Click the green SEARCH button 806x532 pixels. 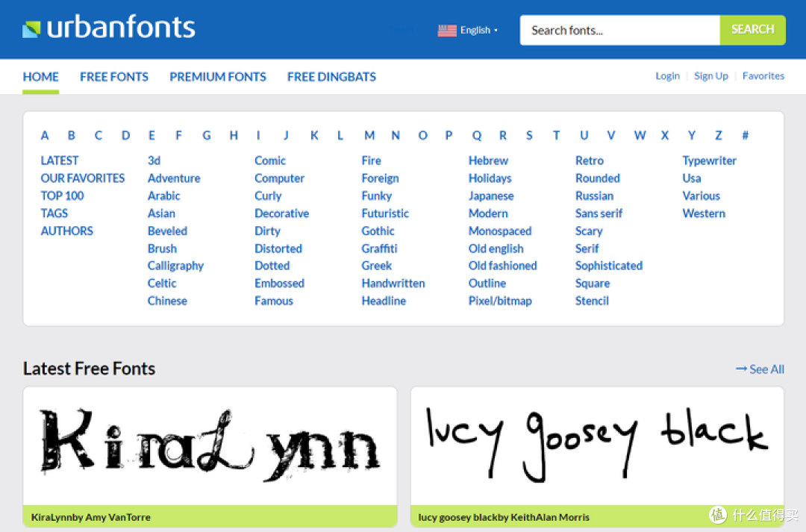(x=752, y=30)
